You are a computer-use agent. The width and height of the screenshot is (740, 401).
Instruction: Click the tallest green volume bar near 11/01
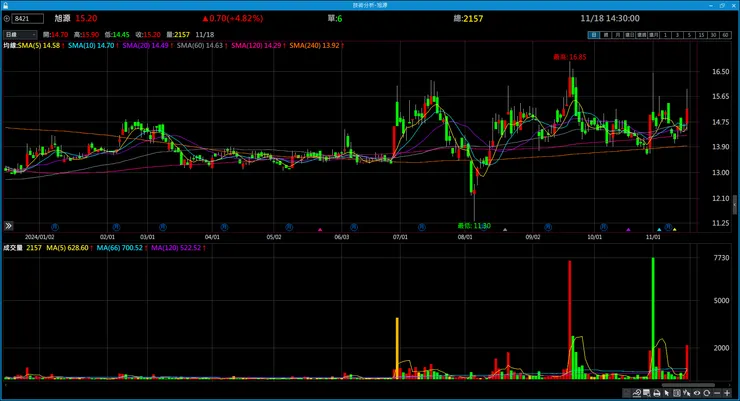pyautogui.click(x=653, y=318)
